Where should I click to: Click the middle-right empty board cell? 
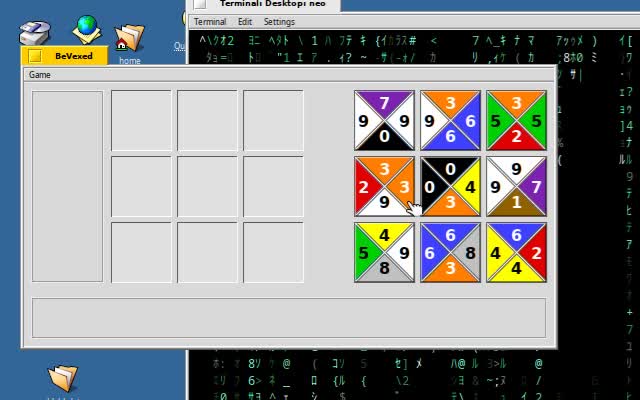pyautogui.click(x=273, y=187)
